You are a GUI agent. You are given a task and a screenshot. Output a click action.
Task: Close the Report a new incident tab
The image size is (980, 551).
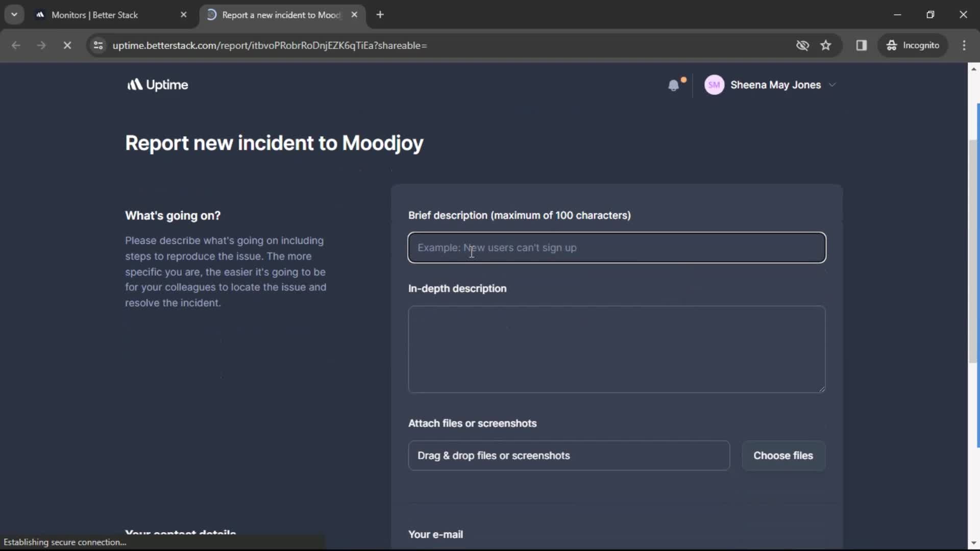click(354, 15)
